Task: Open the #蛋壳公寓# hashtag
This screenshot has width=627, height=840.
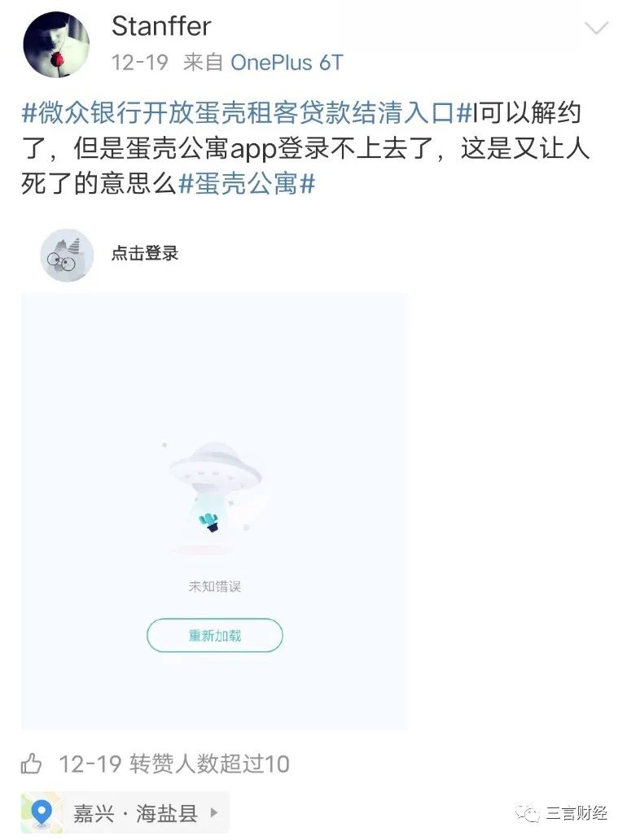Action: coord(247,184)
